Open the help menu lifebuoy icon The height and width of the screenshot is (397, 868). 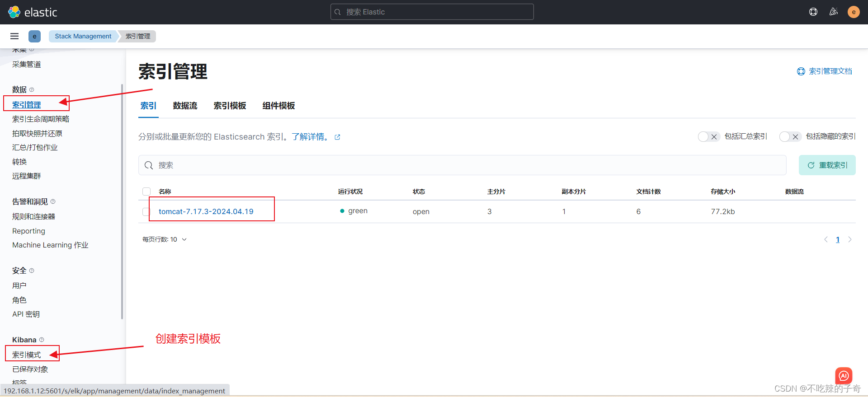[813, 12]
